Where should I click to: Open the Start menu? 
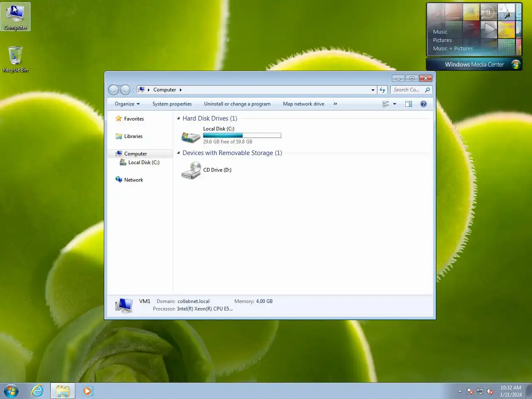pos(11,391)
